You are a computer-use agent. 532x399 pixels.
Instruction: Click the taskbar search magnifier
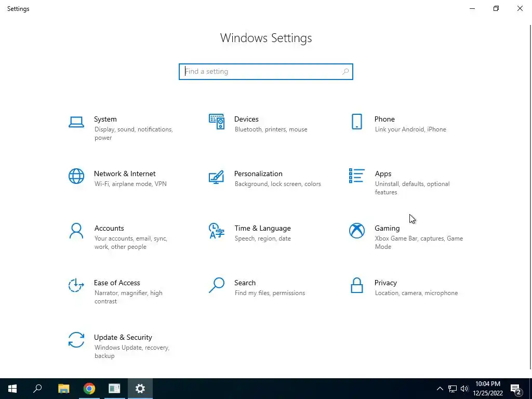click(37, 389)
